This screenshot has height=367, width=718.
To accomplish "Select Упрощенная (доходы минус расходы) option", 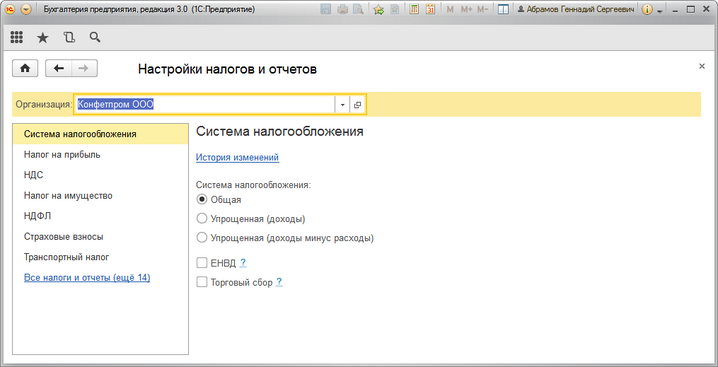I will pos(201,238).
